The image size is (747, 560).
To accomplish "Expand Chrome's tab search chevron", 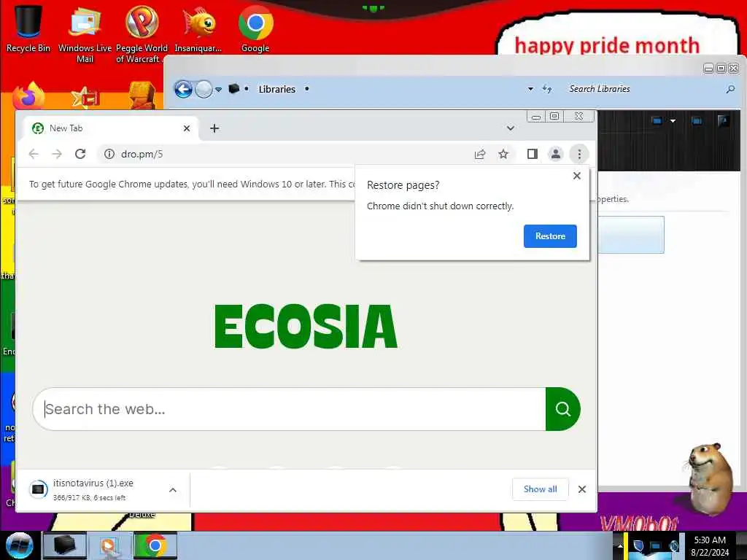I will [510, 128].
